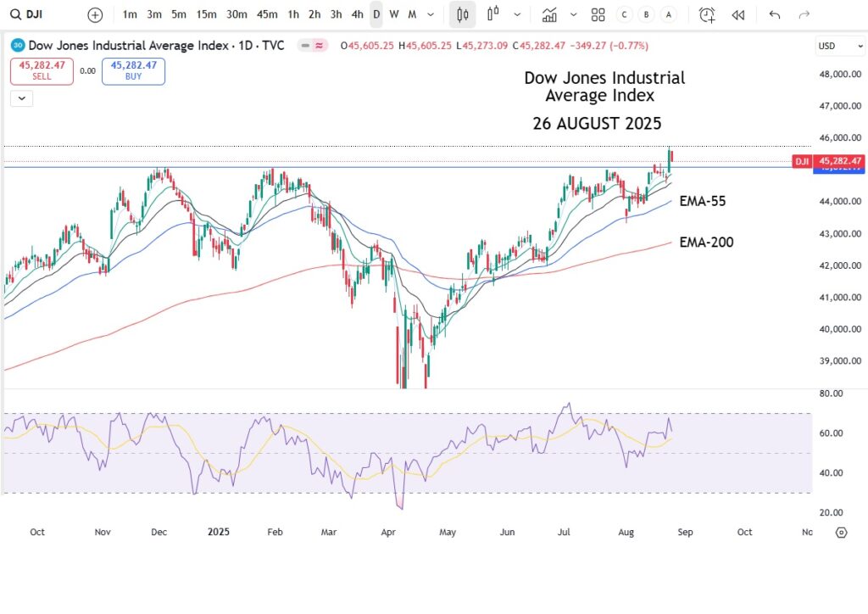Open chart settings gear at bottom right
868x614 pixels.
tap(842, 533)
